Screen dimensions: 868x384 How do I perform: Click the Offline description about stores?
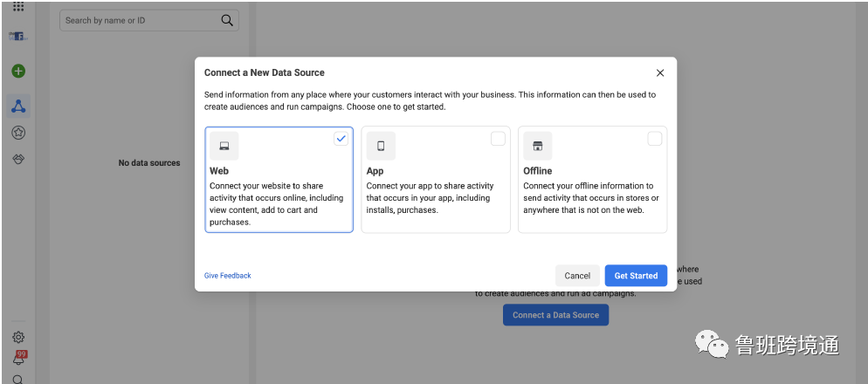click(x=590, y=198)
